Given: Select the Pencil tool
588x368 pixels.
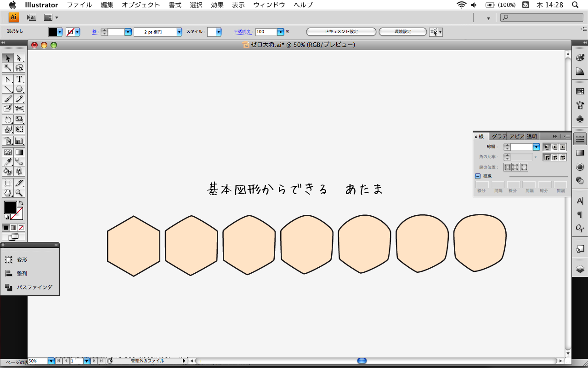Looking at the screenshot, I should [x=19, y=98].
